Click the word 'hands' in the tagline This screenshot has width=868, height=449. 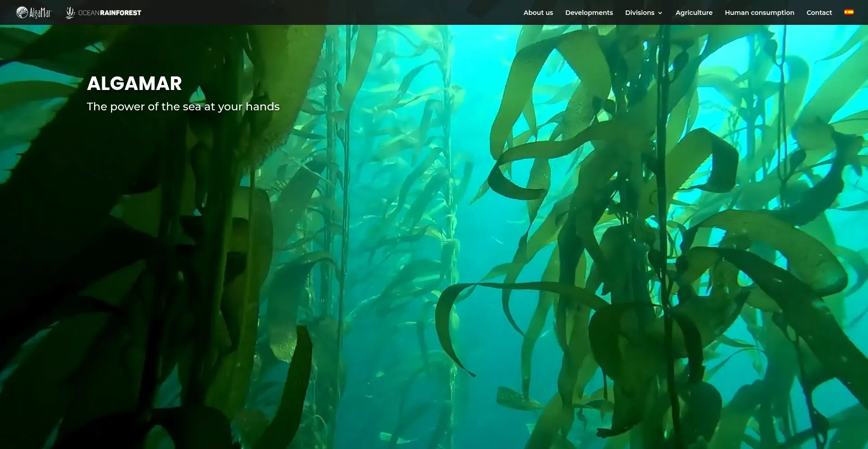(x=262, y=107)
